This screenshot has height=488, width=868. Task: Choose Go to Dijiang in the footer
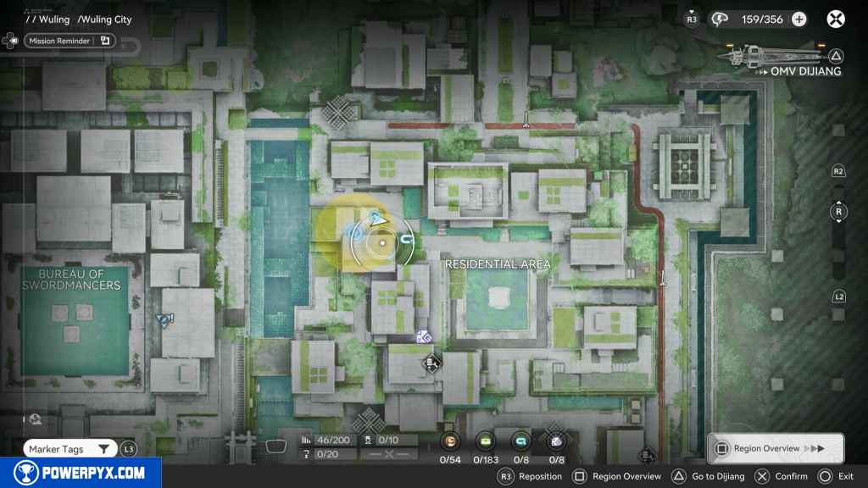(709, 476)
